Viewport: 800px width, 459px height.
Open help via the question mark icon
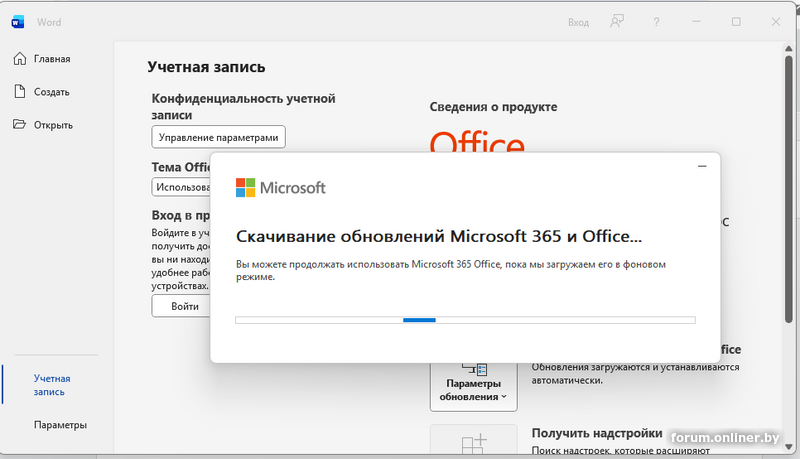[x=657, y=22]
